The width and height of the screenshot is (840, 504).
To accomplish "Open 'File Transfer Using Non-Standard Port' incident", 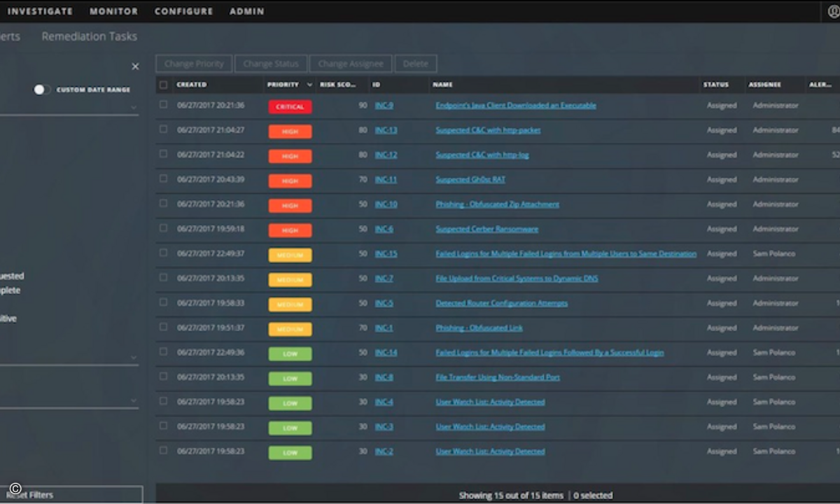I will (498, 377).
